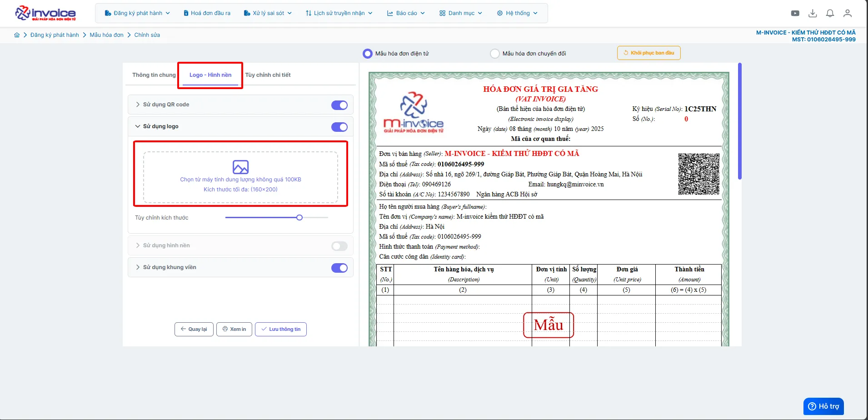Expand the Sử dụng QR code section
This screenshot has width=868, height=420.
[240, 105]
